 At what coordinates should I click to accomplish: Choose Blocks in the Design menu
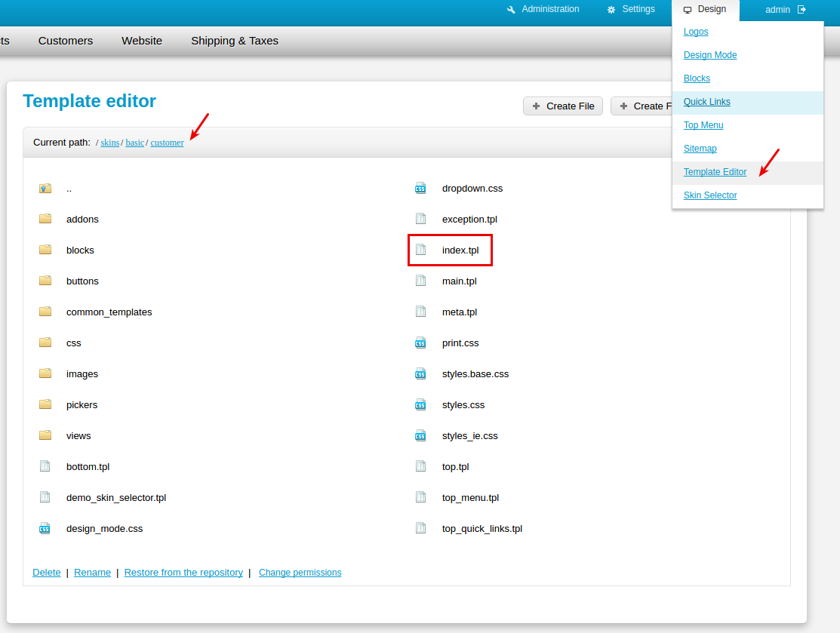(x=697, y=78)
